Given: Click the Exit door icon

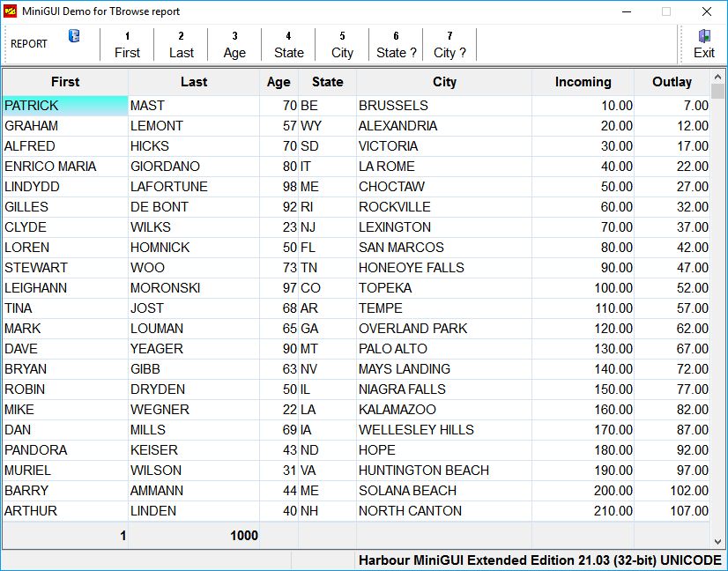Looking at the screenshot, I should pos(704,36).
